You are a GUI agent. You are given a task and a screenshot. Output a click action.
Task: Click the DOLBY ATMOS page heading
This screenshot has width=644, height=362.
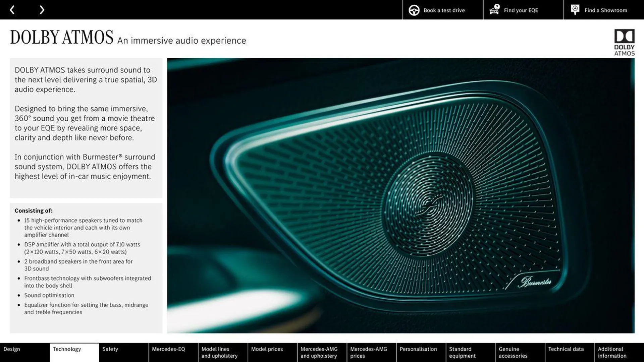point(62,37)
